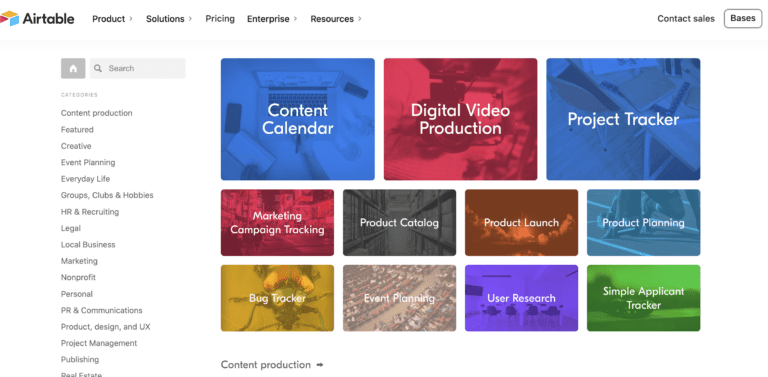
Task: Click the Bases button
Action: pos(743,19)
